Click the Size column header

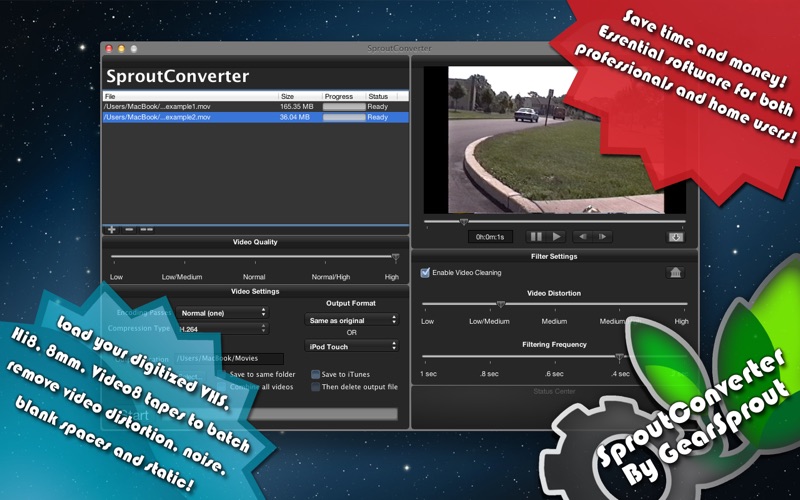click(300, 96)
